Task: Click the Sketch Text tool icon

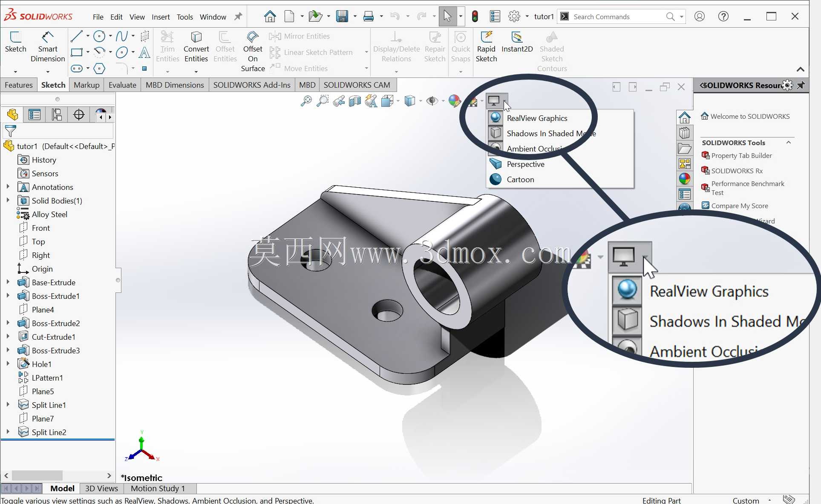Action: click(x=144, y=52)
